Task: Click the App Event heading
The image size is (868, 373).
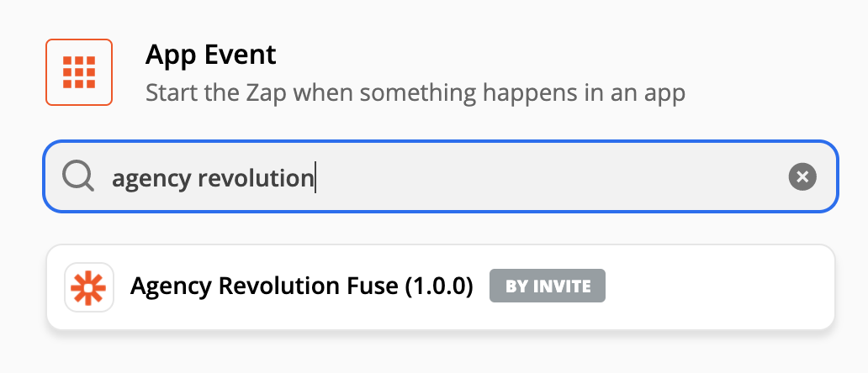Action: coord(211,55)
